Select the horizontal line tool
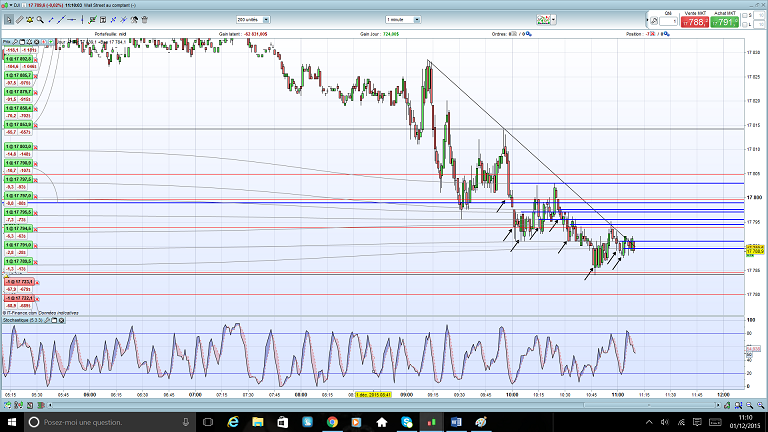Viewport: 768px width, 432px height. 72,20
